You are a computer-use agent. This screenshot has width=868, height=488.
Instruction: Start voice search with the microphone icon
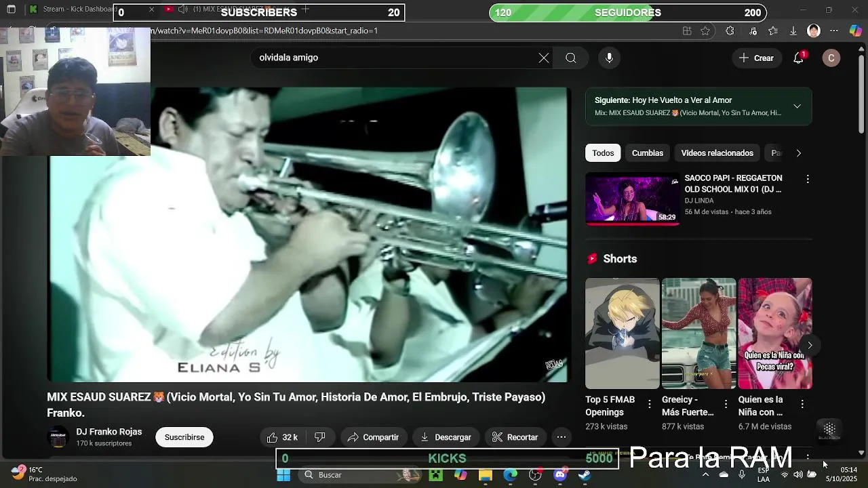click(x=609, y=58)
